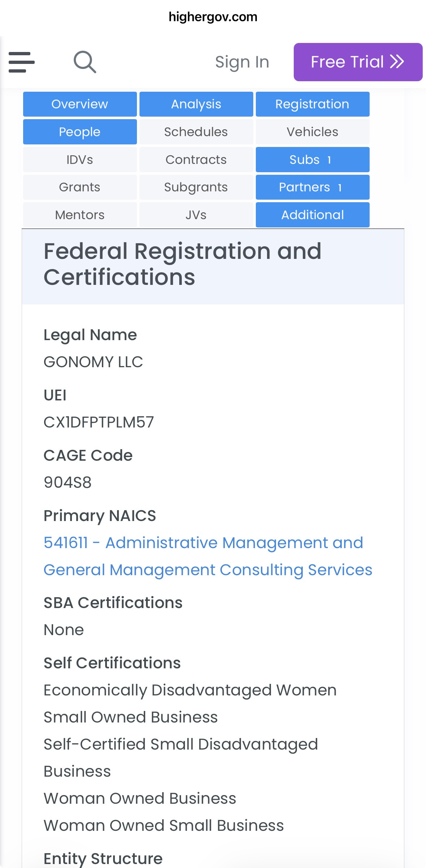Click the Sign In link

[242, 62]
